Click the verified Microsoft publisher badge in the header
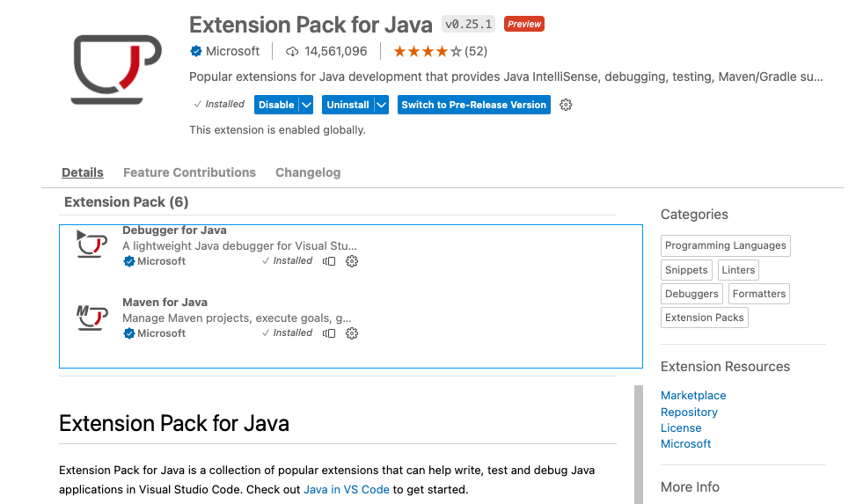 click(195, 51)
